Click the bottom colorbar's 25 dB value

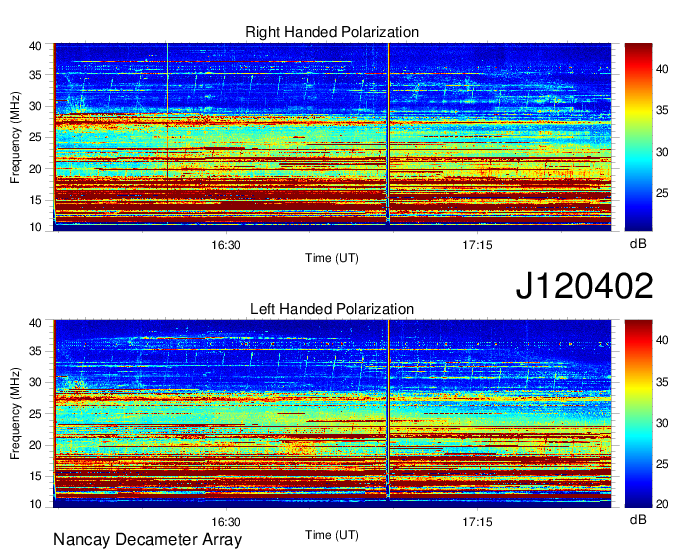662,464
